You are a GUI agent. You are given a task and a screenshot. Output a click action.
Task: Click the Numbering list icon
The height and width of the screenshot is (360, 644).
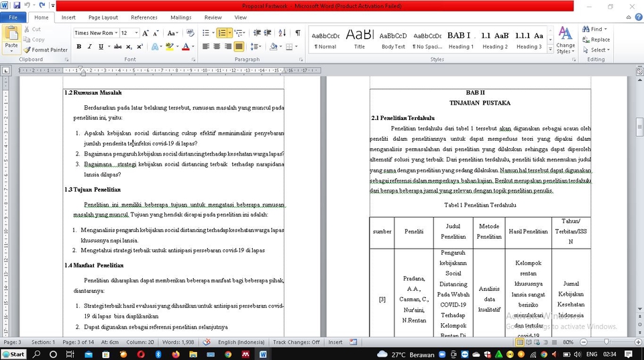(x=222, y=33)
